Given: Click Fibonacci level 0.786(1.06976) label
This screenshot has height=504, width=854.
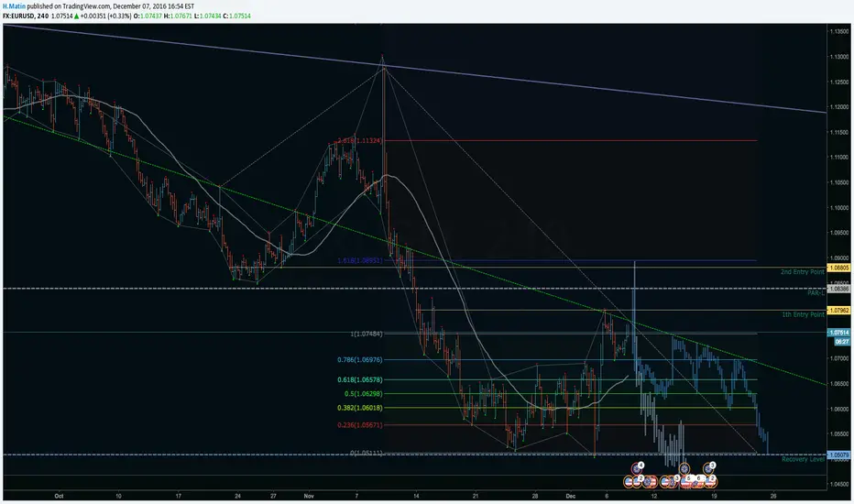Looking at the screenshot, I should click(359, 359).
